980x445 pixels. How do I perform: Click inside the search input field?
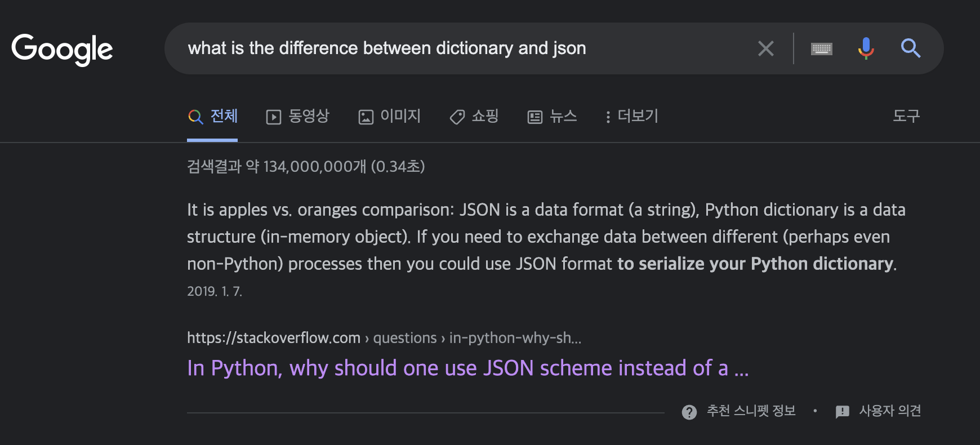(451, 48)
